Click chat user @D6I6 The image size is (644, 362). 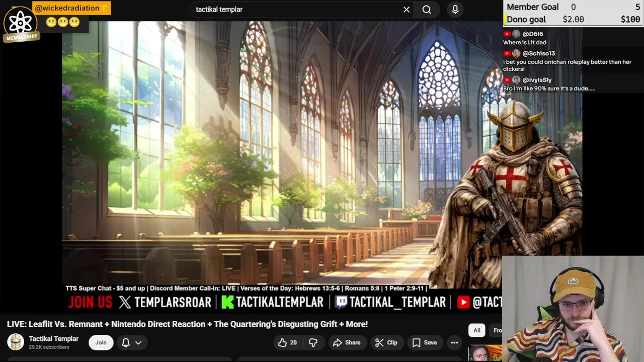point(532,34)
